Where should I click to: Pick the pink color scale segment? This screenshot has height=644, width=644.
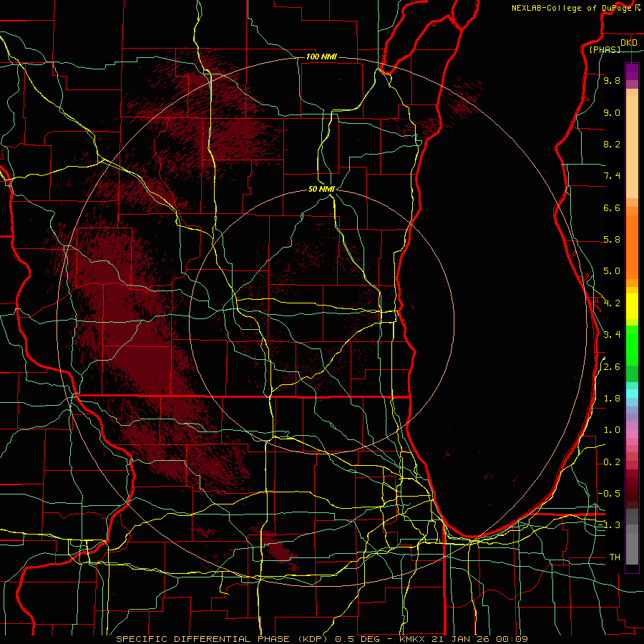coord(632,434)
